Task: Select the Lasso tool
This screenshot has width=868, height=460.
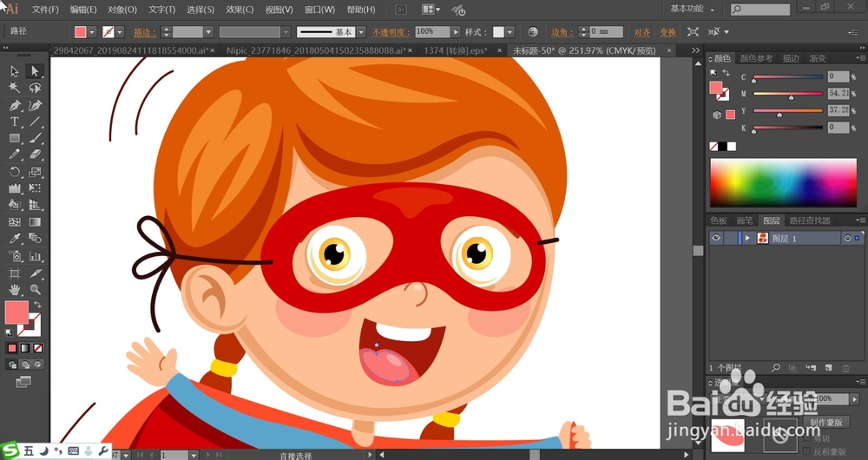Action: coord(35,88)
